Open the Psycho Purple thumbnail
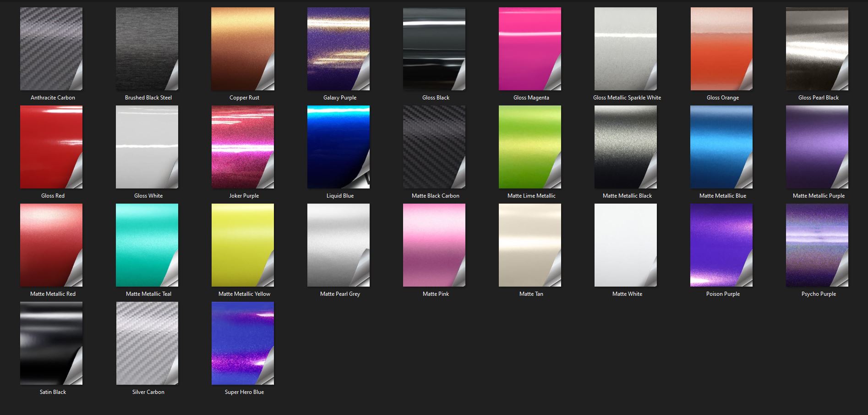 817,245
